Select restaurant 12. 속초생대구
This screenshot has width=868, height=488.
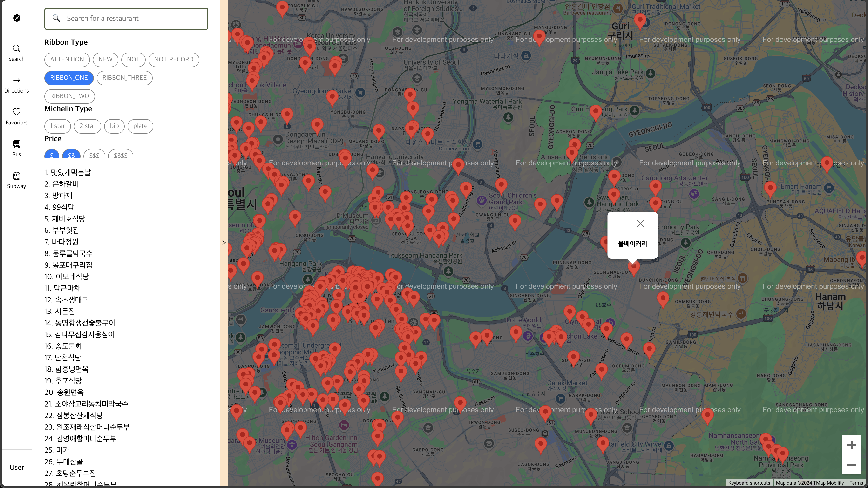[x=66, y=300]
